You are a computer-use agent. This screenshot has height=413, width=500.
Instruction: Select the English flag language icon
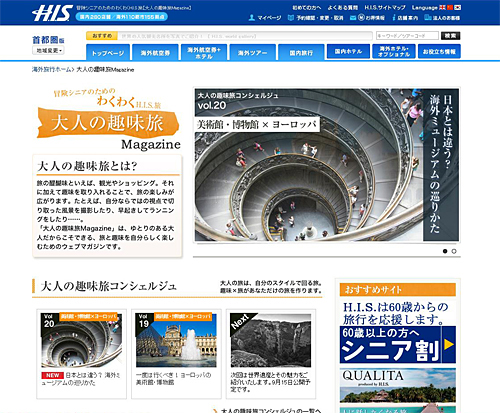(x=442, y=7)
